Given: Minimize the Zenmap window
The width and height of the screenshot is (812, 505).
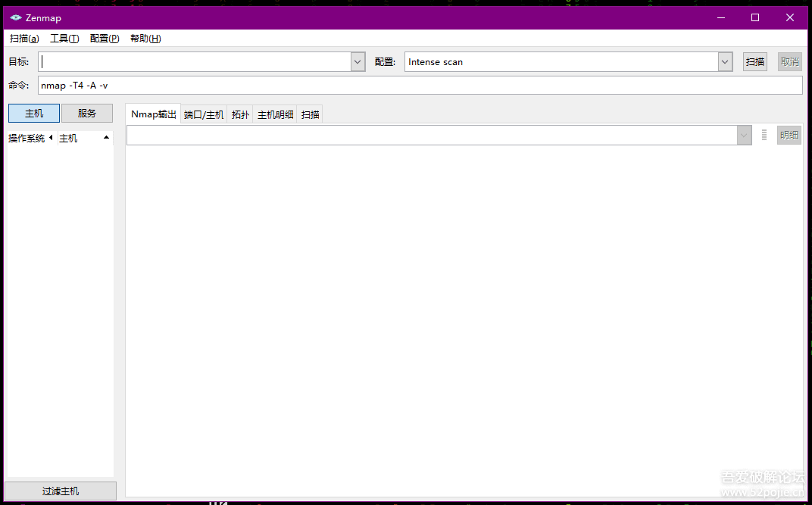Looking at the screenshot, I should (x=721, y=18).
